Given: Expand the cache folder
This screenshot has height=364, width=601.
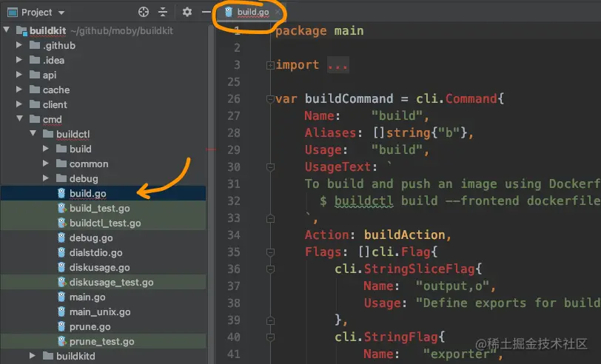Looking at the screenshot, I should 19,90.
